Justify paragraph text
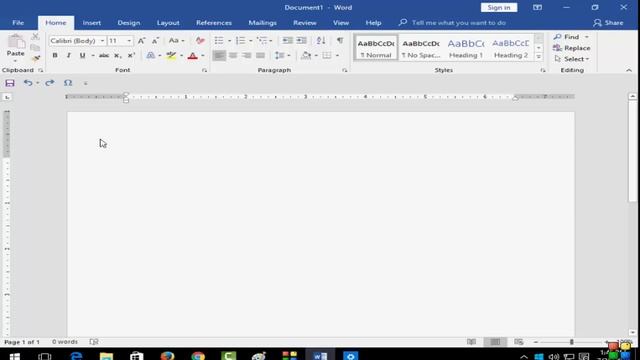The image size is (640, 360). 260,56
